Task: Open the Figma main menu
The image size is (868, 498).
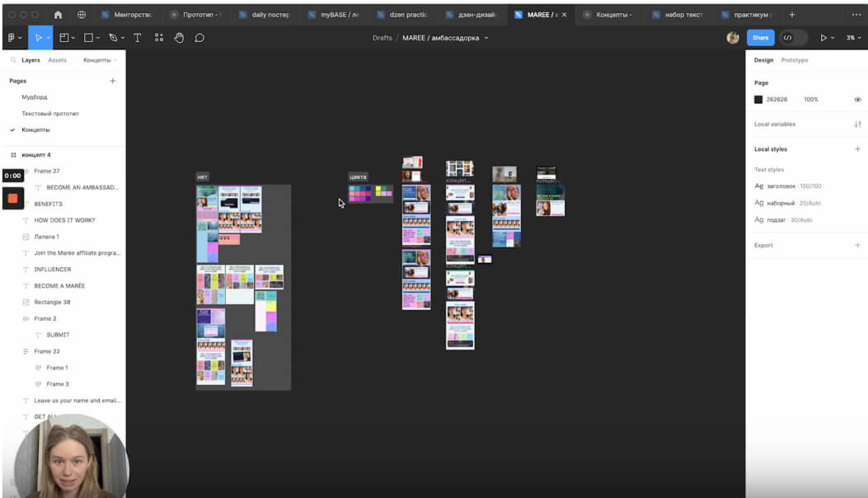Action: [11, 38]
